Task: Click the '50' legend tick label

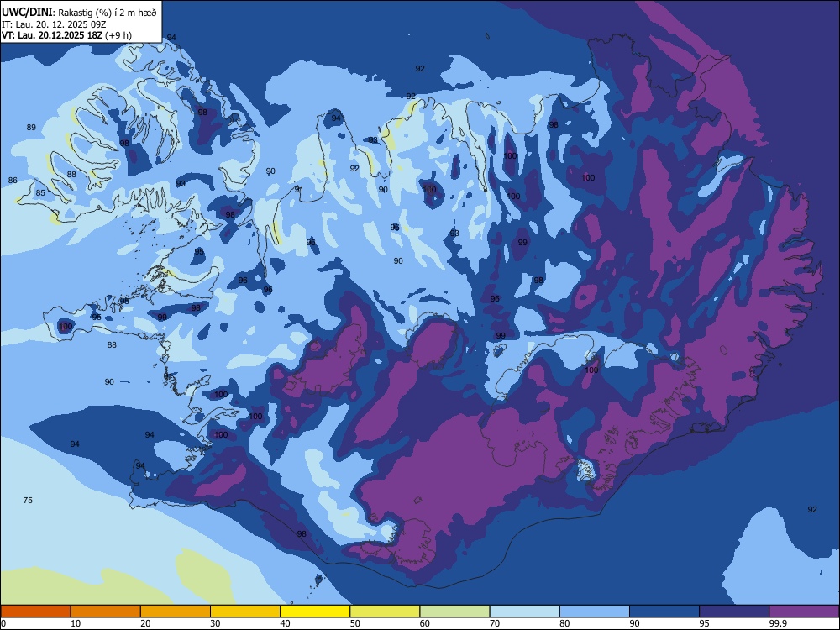Action: [x=355, y=623]
